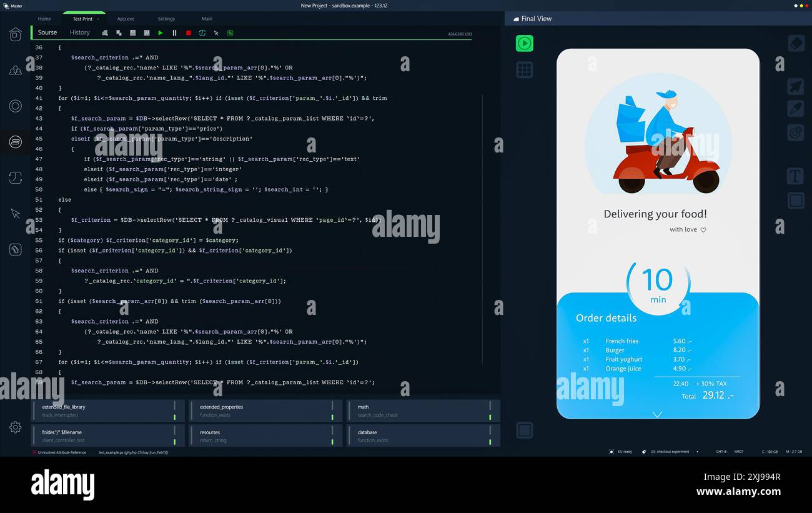Open the folder."/".$filename module card
Screen dimensions: 812x513
click(108, 436)
